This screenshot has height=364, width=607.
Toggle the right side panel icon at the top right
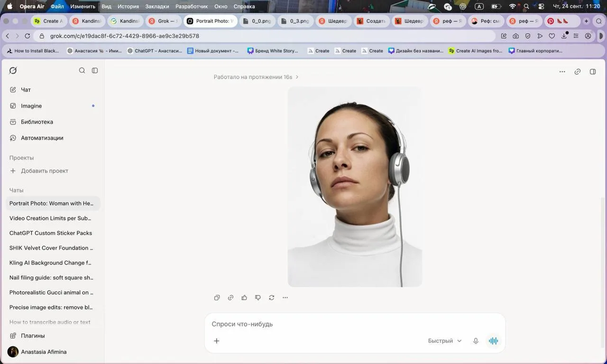[x=593, y=72]
